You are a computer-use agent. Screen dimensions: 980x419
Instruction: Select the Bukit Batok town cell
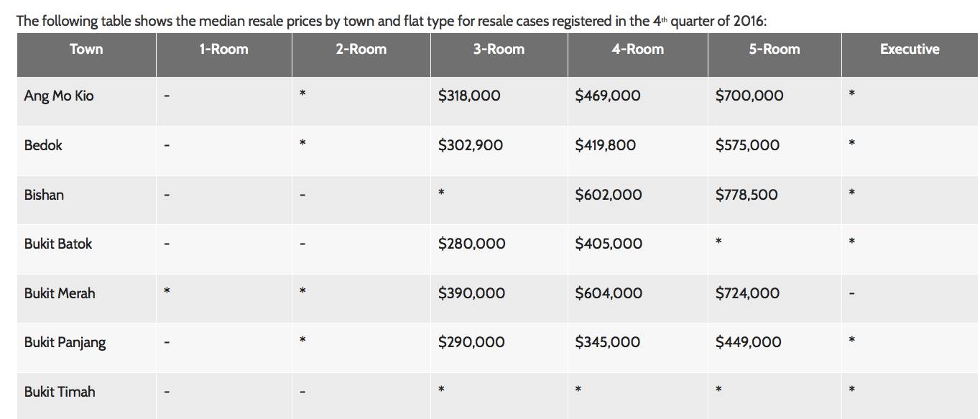click(58, 244)
